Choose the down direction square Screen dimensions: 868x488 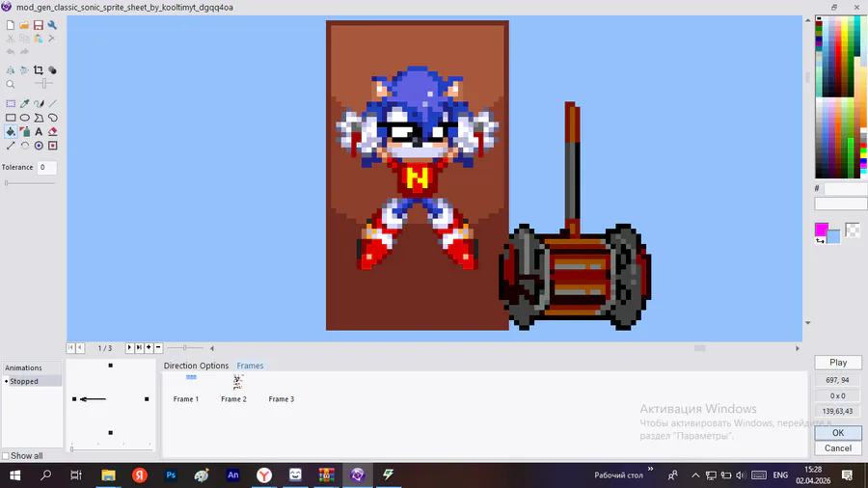(111, 433)
